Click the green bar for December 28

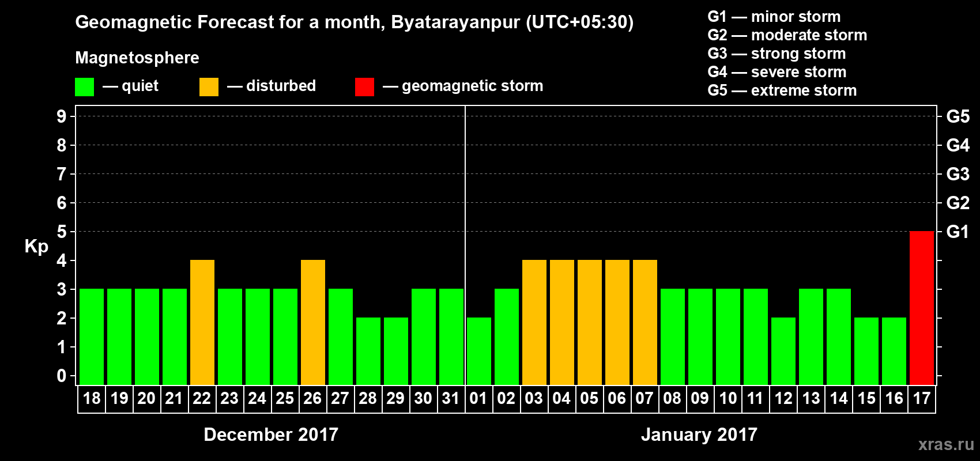368,351
